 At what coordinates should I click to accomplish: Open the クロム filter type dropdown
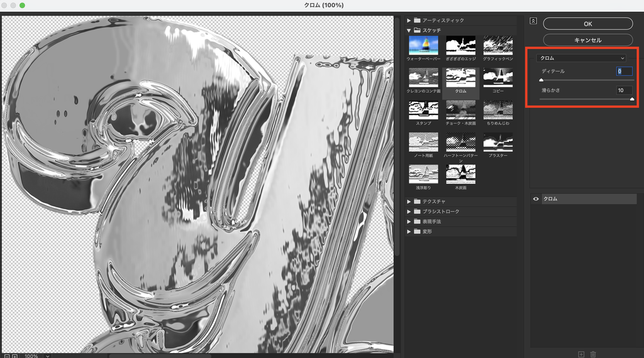581,58
